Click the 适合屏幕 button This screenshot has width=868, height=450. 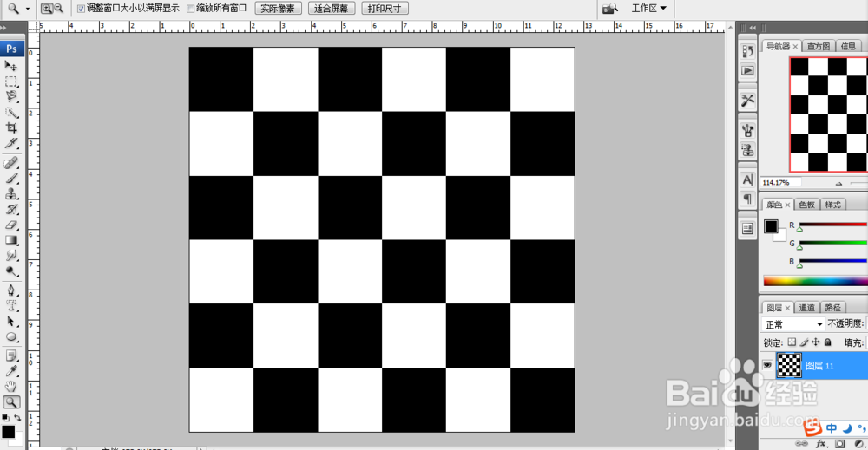pos(331,9)
